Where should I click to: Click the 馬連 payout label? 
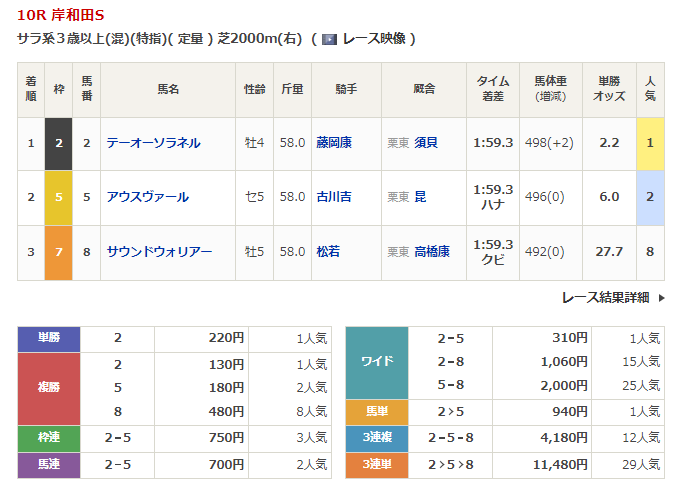[x=48, y=465]
